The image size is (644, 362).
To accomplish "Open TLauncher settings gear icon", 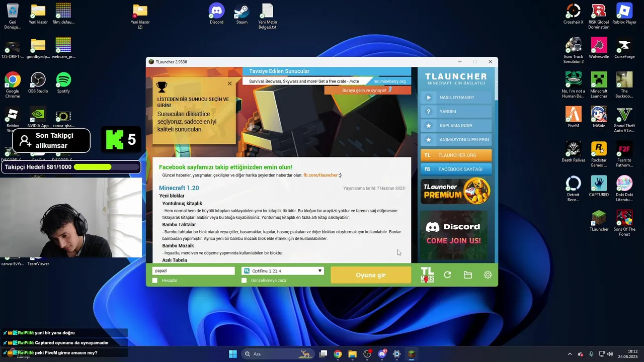I will click(x=488, y=275).
